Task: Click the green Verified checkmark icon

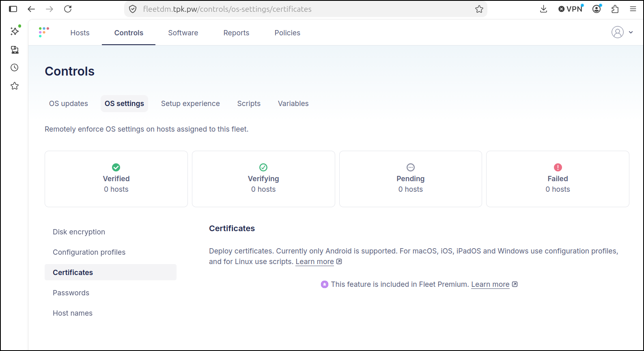Action: point(116,167)
